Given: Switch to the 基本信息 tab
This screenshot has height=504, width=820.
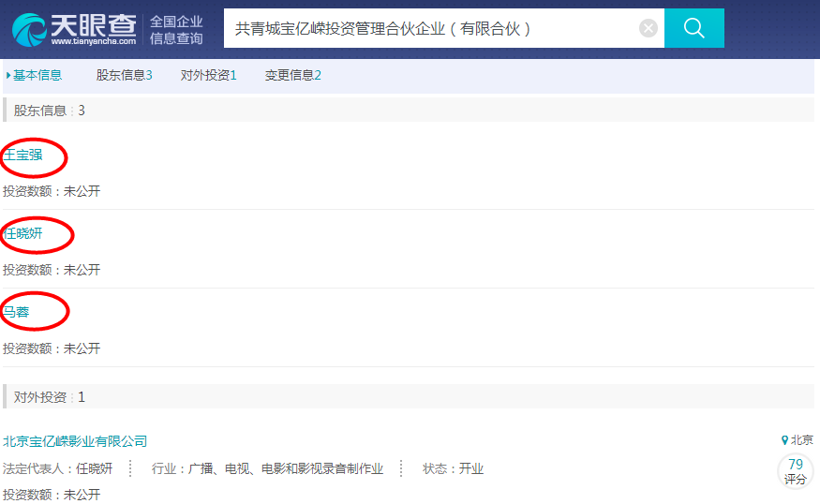Looking at the screenshot, I should pos(37,75).
